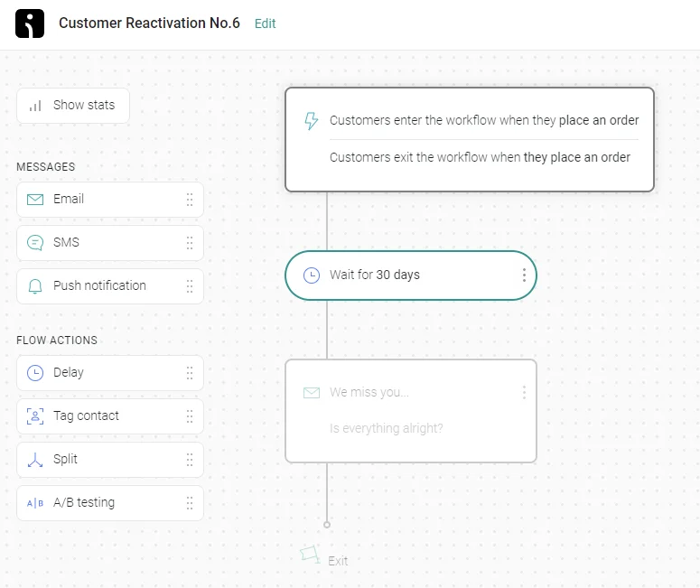Select the SMS speech bubble icon
The width and height of the screenshot is (700, 588).
[x=35, y=242]
